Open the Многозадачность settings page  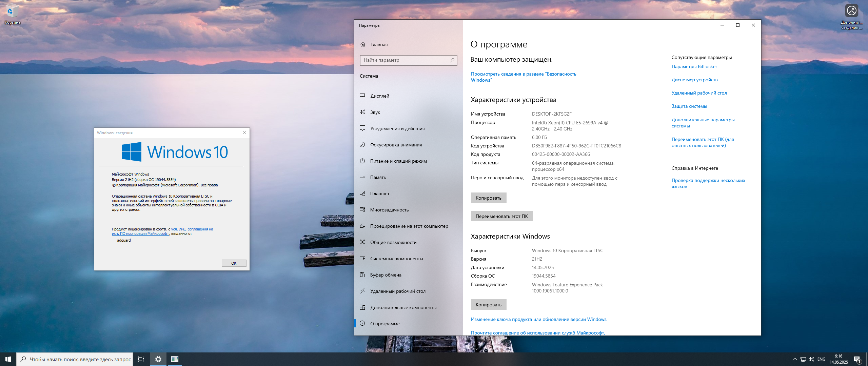pos(408,210)
